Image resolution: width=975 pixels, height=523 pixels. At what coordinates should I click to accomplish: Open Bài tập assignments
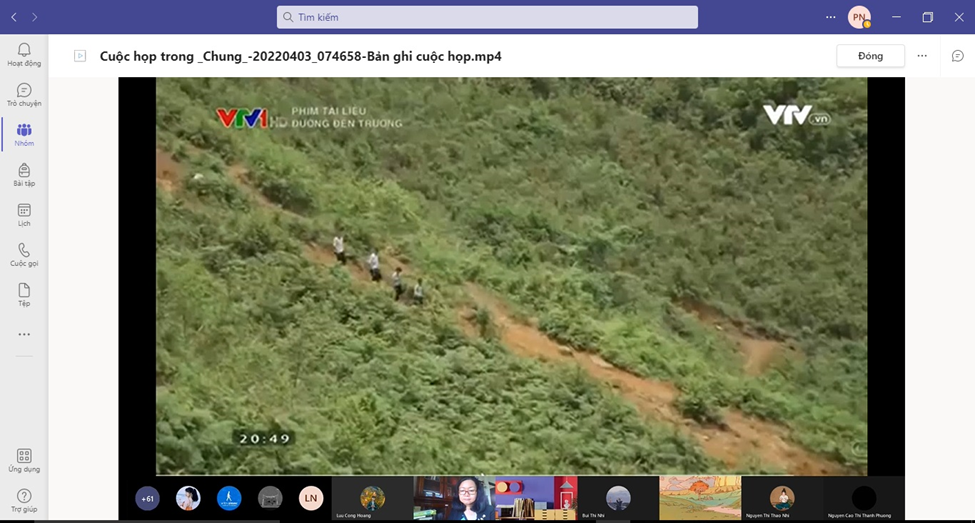(24, 175)
